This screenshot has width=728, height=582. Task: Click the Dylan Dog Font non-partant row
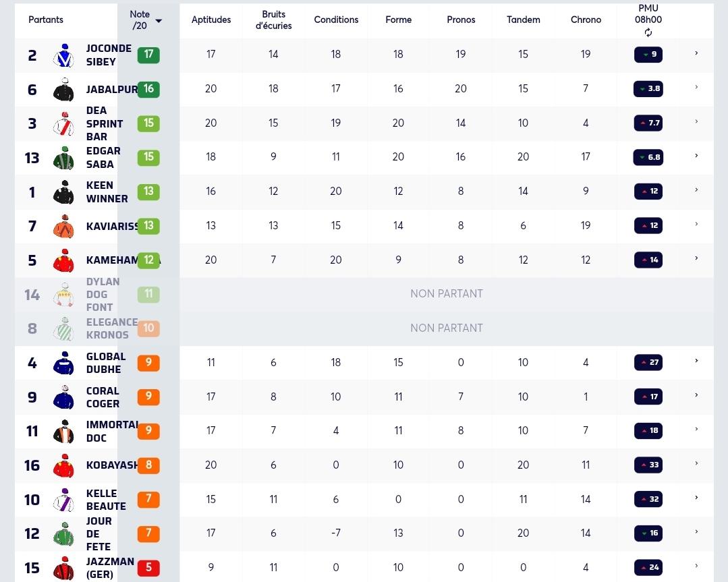pyautogui.click(x=364, y=294)
